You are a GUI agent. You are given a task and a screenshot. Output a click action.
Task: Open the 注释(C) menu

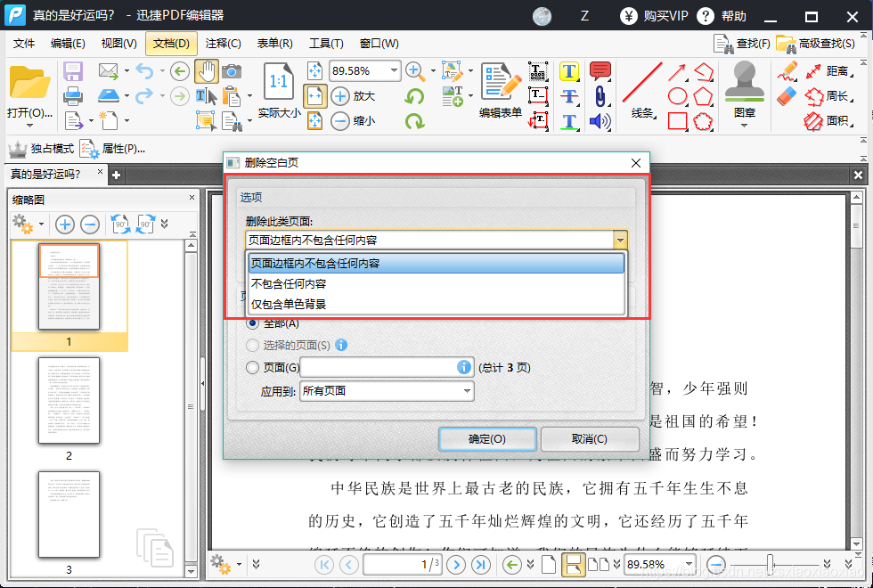[223, 44]
